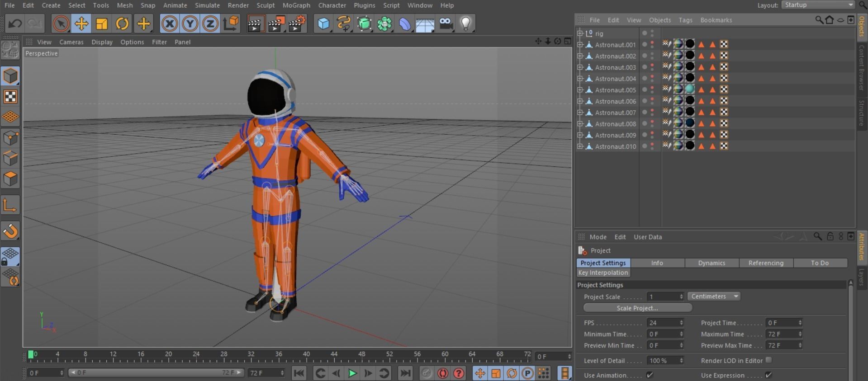The height and width of the screenshot is (381, 868).
Task: Toggle the Snap magnet icon
Action: [10, 231]
